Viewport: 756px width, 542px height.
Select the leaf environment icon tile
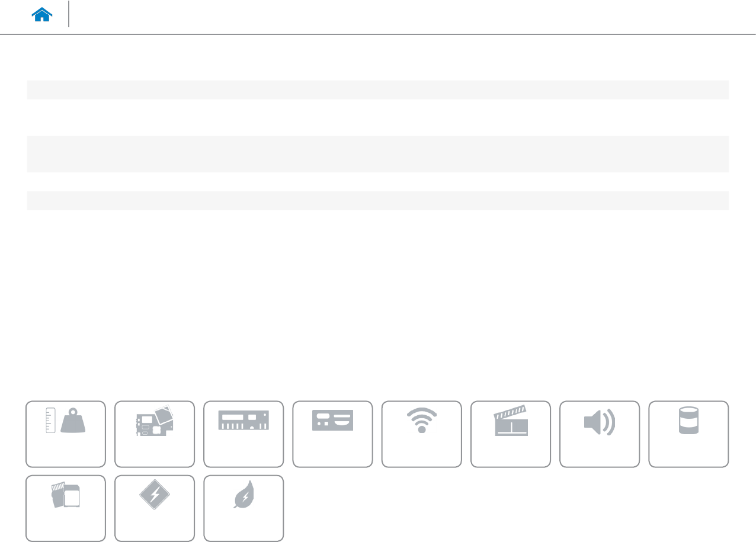point(244,508)
